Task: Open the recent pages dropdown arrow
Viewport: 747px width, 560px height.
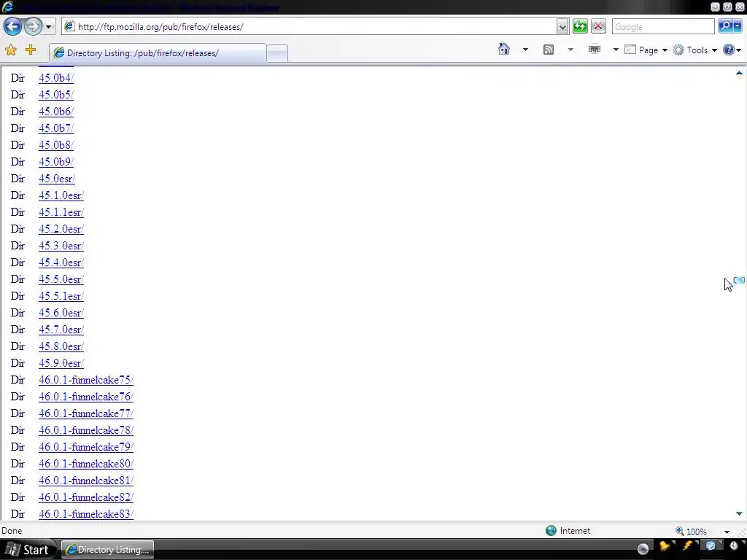Action: click(x=49, y=27)
